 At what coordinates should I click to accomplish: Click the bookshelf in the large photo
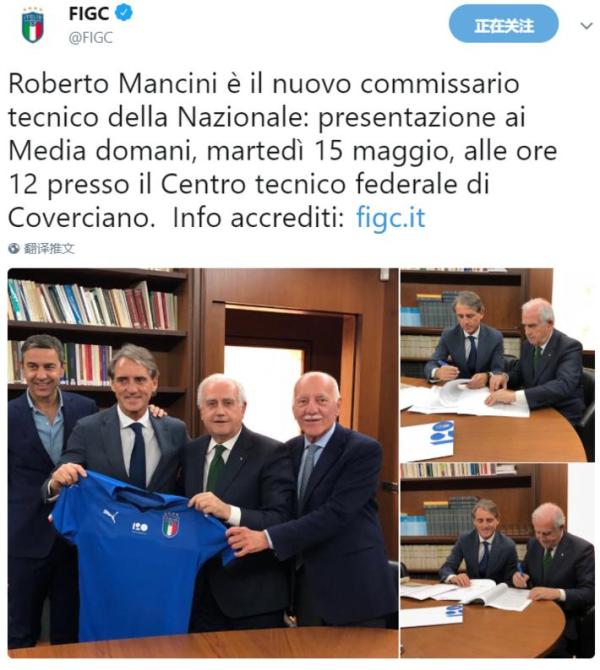[x=94, y=325]
